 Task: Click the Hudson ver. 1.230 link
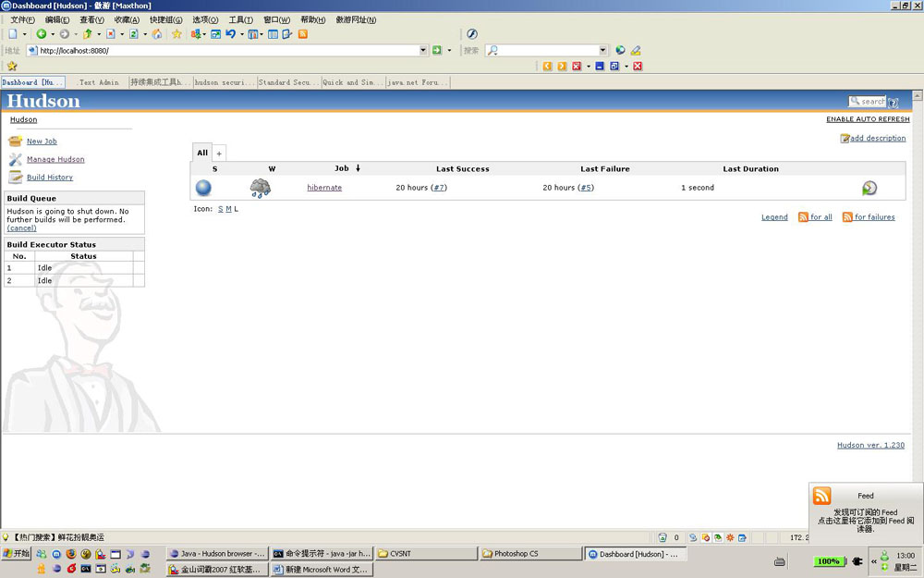coord(870,446)
